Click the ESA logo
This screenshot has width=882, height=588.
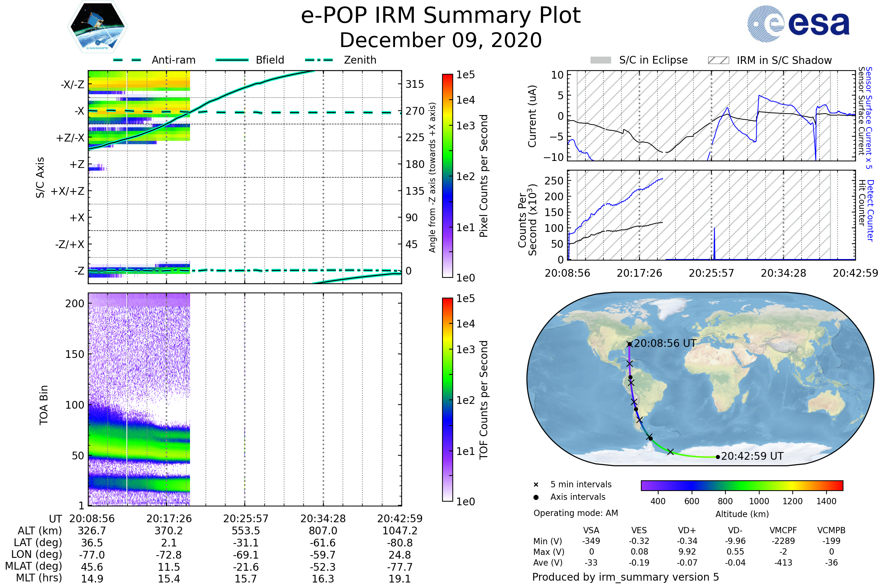(798, 24)
